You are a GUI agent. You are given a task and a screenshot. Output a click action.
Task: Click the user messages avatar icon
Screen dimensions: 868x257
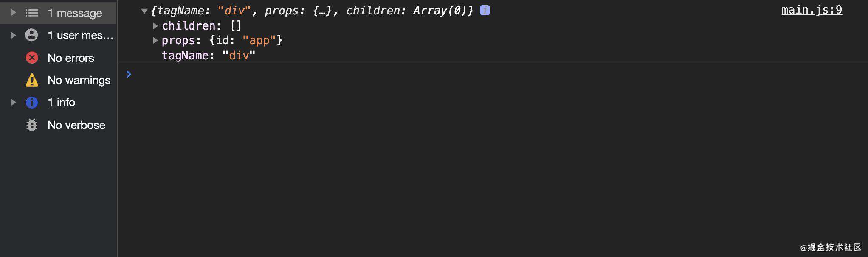pyautogui.click(x=31, y=35)
